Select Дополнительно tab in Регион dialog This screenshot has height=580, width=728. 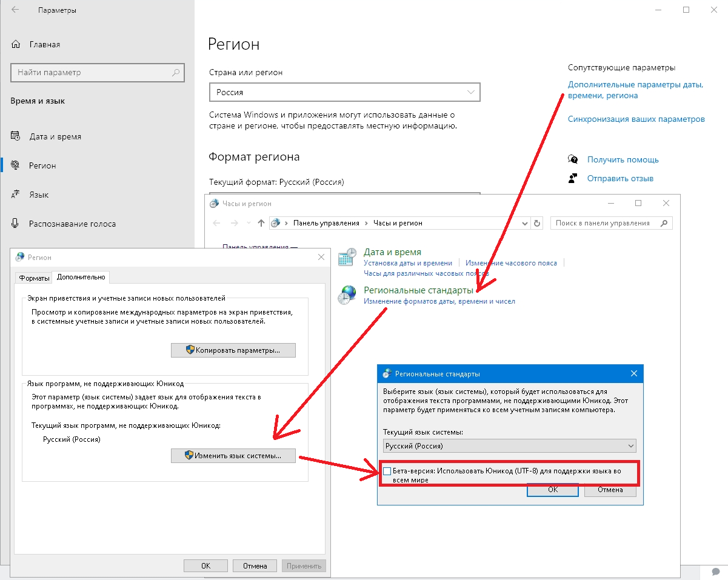pyautogui.click(x=81, y=277)
